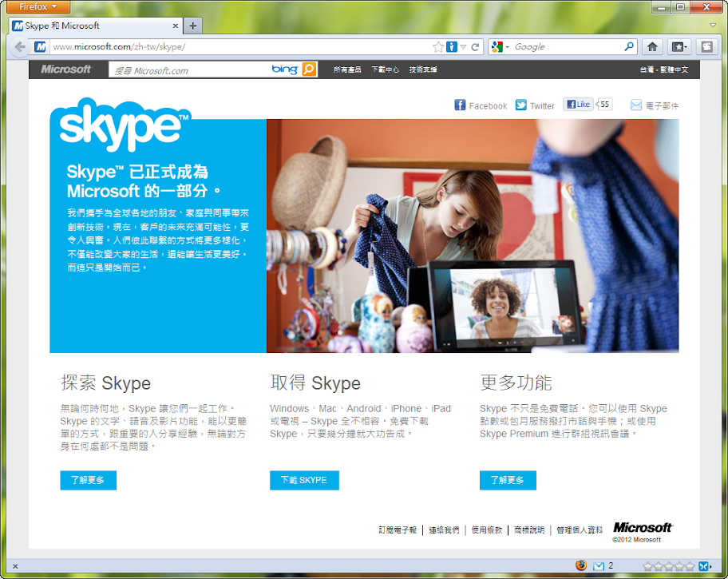Click the 探索 Skype heading
The height and width of the screenshot is (579, 728).
click(106, 383)
